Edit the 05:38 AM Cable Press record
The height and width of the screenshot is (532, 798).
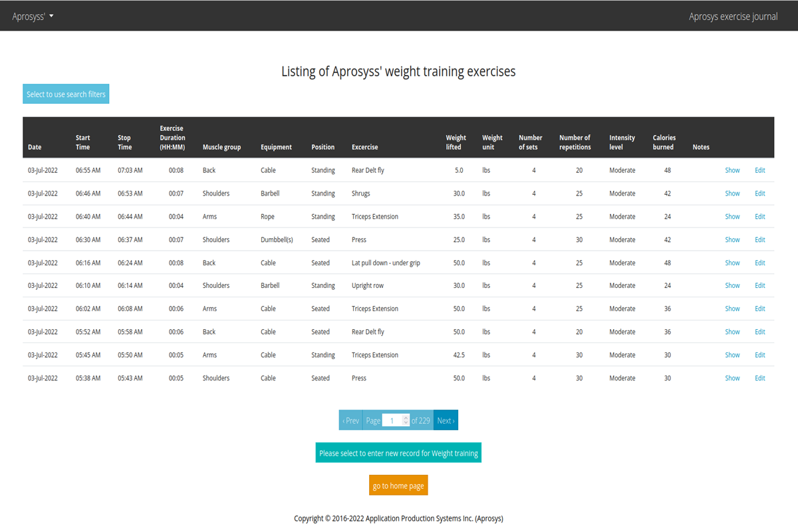tap(759, 378)
